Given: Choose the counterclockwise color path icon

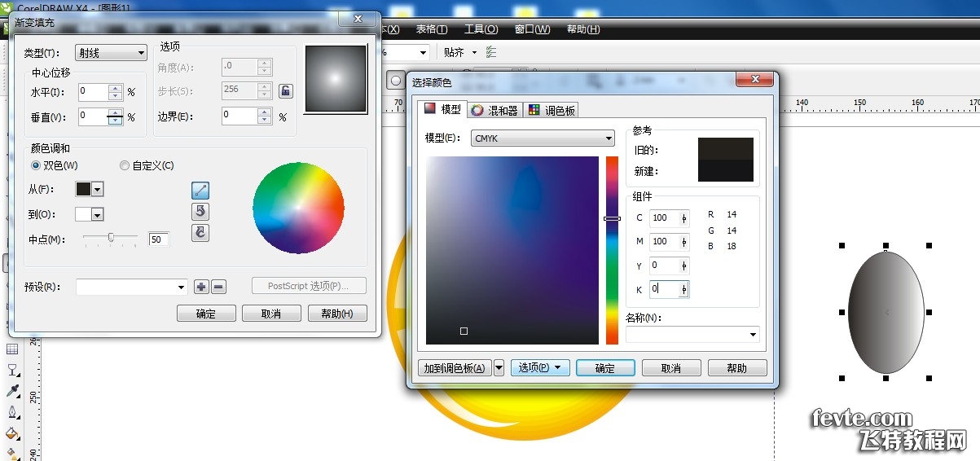Looking at the screenshot, I should 200,212.
